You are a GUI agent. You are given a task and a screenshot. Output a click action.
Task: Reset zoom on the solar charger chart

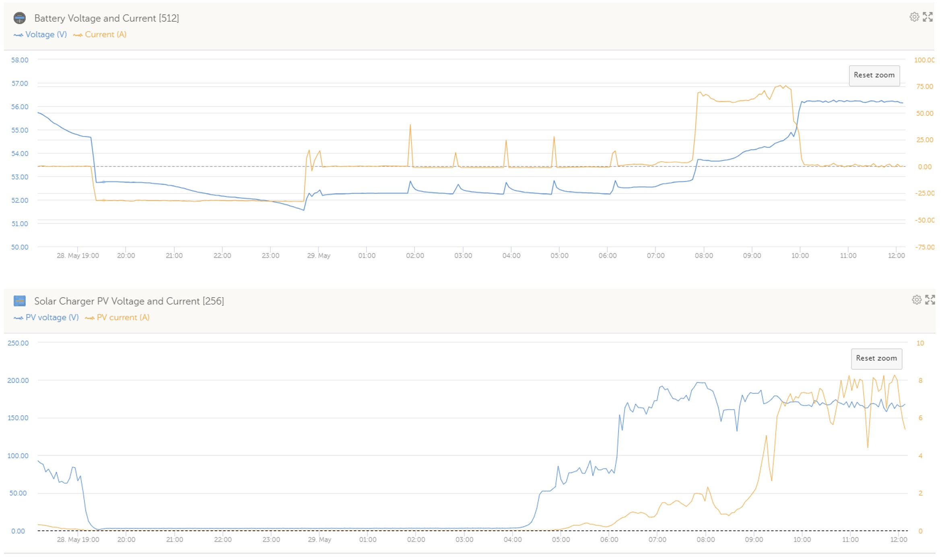[x=876, y=358]
